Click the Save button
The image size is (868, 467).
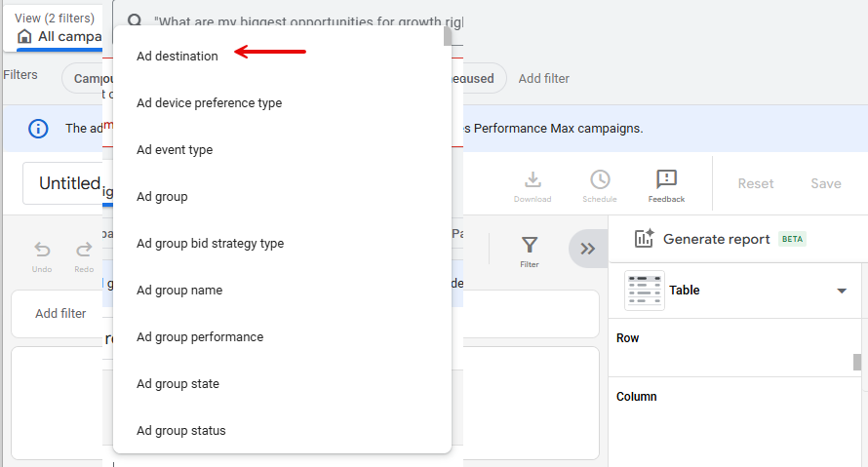825,183
